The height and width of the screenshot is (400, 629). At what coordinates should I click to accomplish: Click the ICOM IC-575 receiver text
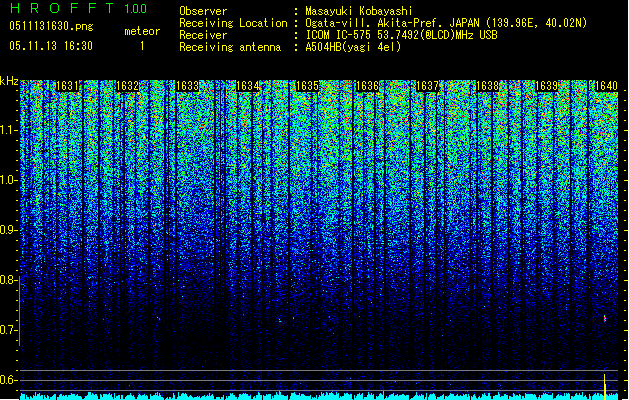tap(401, 35)
